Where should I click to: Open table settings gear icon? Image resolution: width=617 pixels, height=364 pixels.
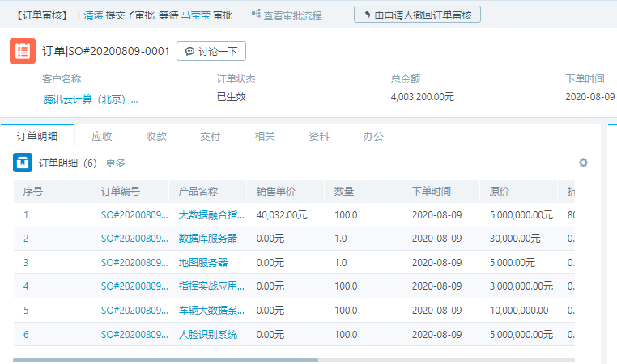coord(583,163)
